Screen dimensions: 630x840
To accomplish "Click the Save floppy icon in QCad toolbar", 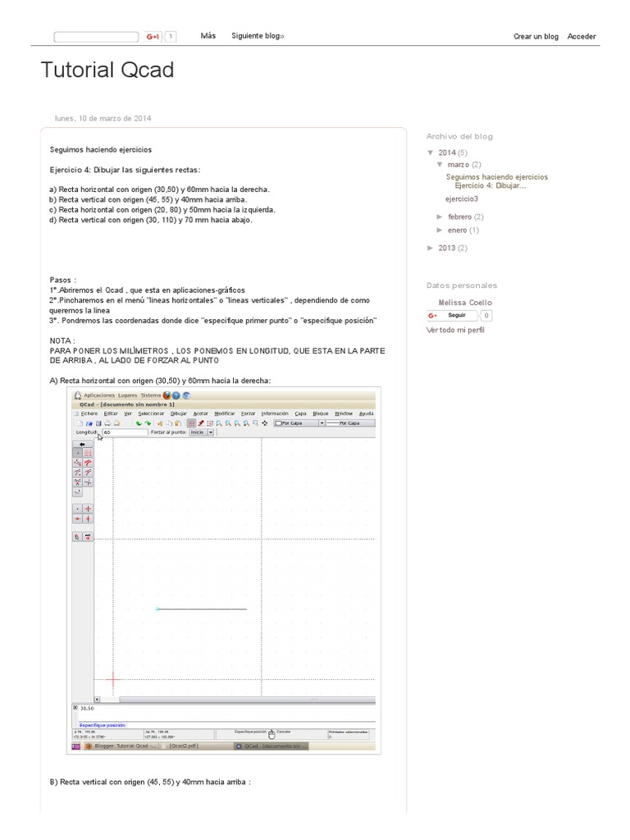I will pyautogui.click(x=98, y=423).
